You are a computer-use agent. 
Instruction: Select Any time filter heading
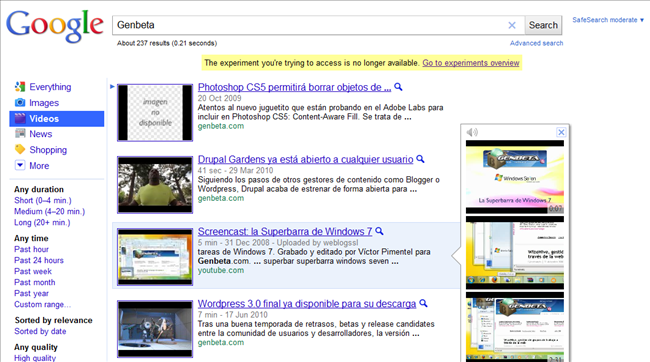31,238
